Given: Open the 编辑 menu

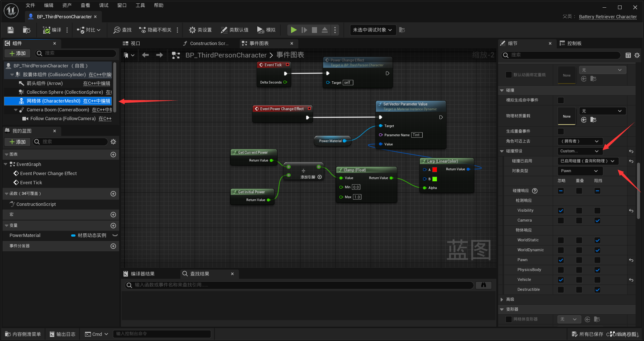Looking at the screenshot, I should [x=49, y=5].
